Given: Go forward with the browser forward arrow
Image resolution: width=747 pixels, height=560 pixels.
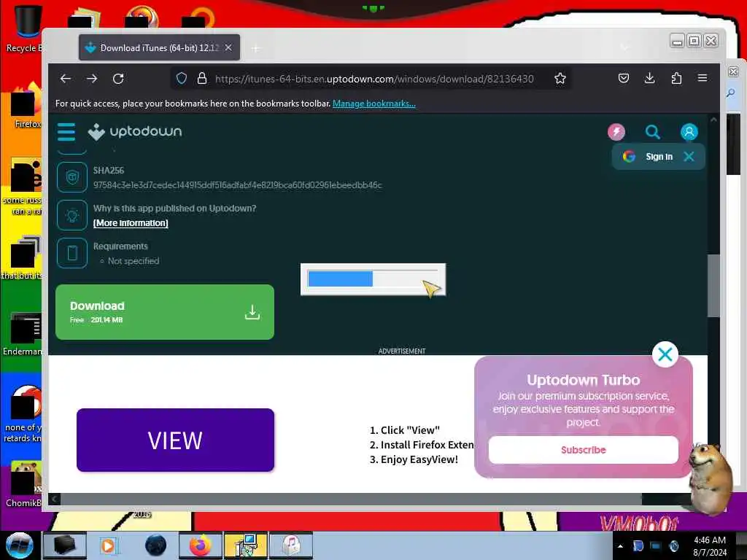Looking at the screenshot, I should pyautogui.click(x=92, y=79).
